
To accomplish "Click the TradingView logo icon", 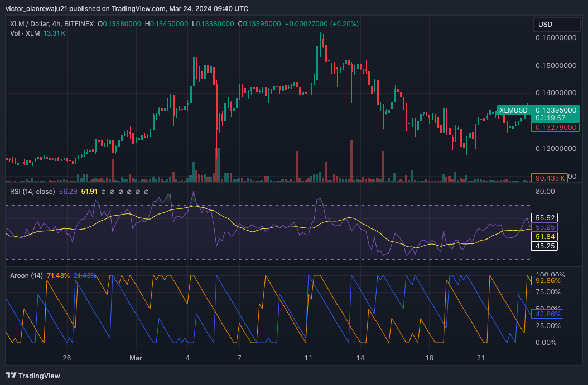I will (x=11, y=376).
